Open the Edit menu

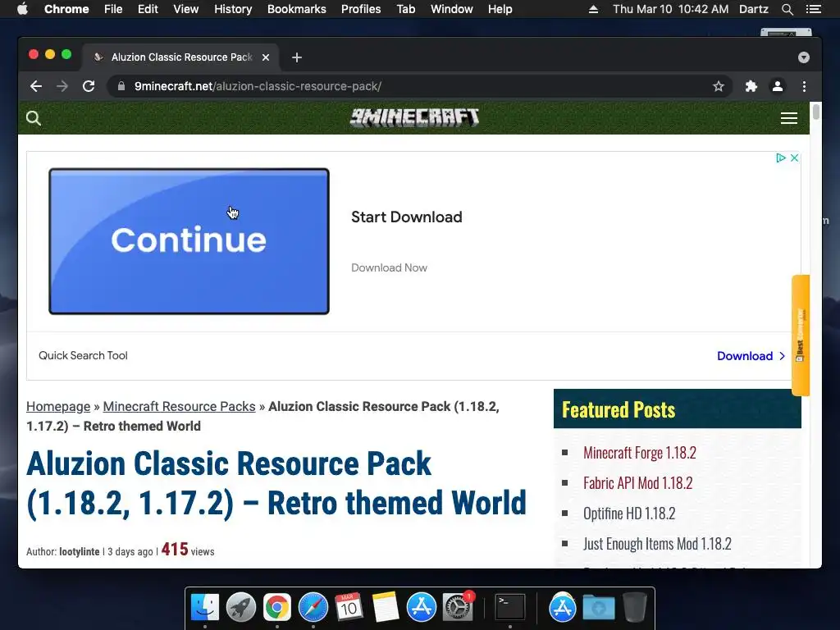(148, 9)
